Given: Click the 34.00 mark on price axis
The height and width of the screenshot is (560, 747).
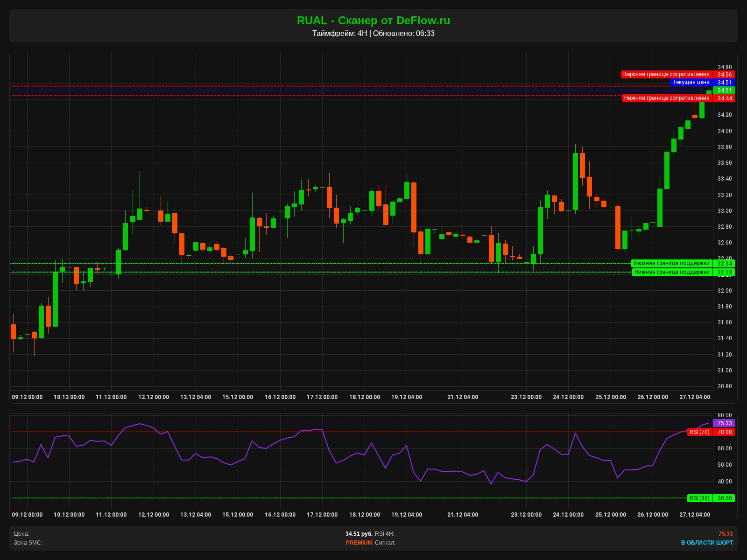Looking at the screenshot, I should tap(724, 131).
